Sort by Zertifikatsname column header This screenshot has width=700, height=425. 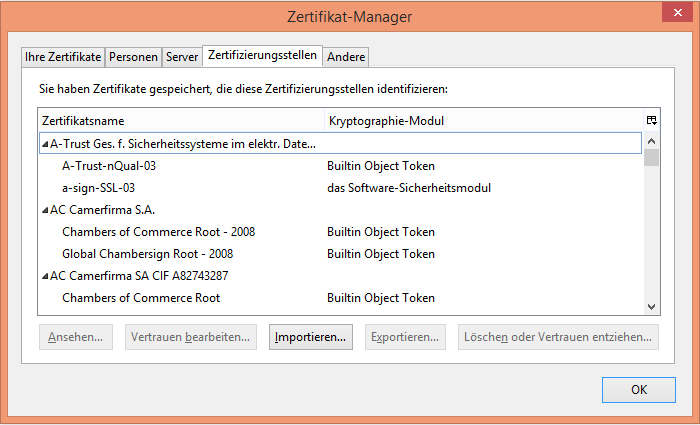180,121
